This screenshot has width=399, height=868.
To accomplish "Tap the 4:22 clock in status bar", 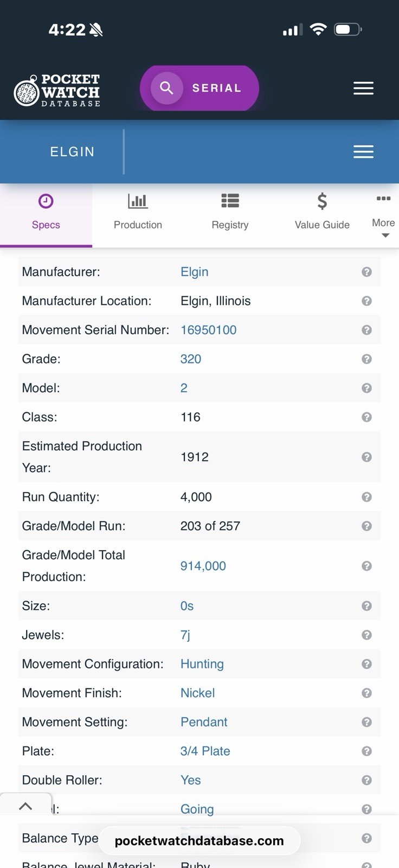I will pyautogui.click(x=67, y=29).
